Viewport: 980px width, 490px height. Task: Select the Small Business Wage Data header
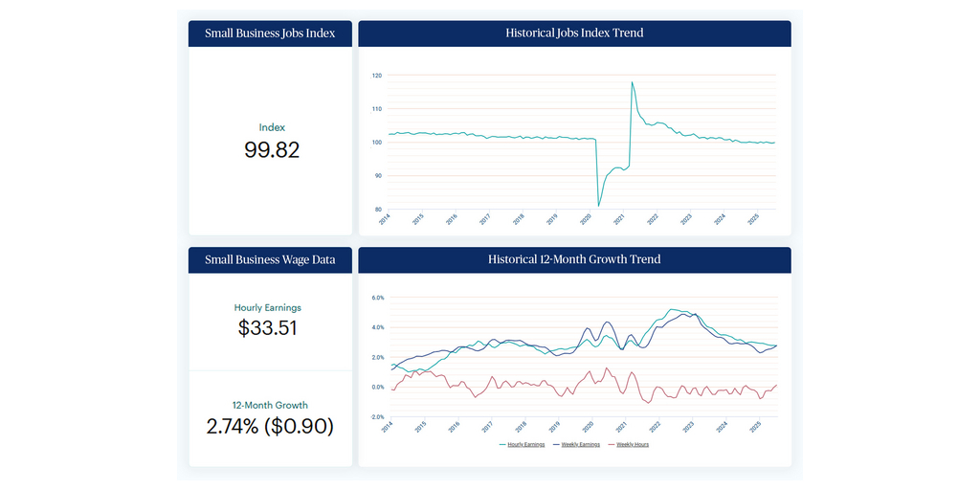coord(270,259)
